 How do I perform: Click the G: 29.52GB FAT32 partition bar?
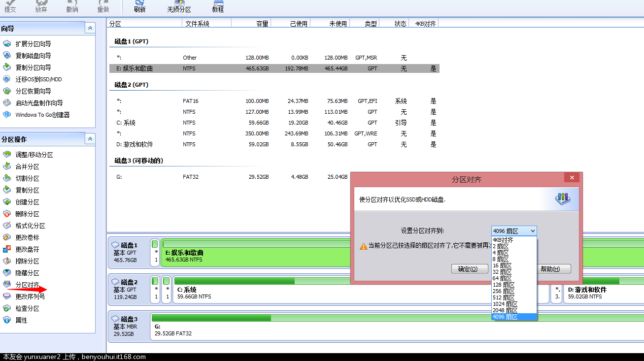pyautogui.click(x=397, y=326)
